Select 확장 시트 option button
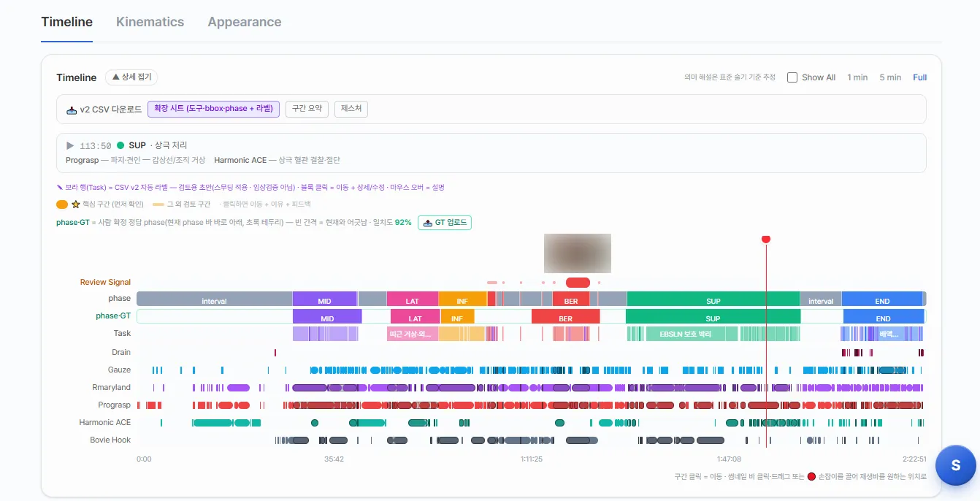This screenshot has height=501, width=980. [213, 109]
